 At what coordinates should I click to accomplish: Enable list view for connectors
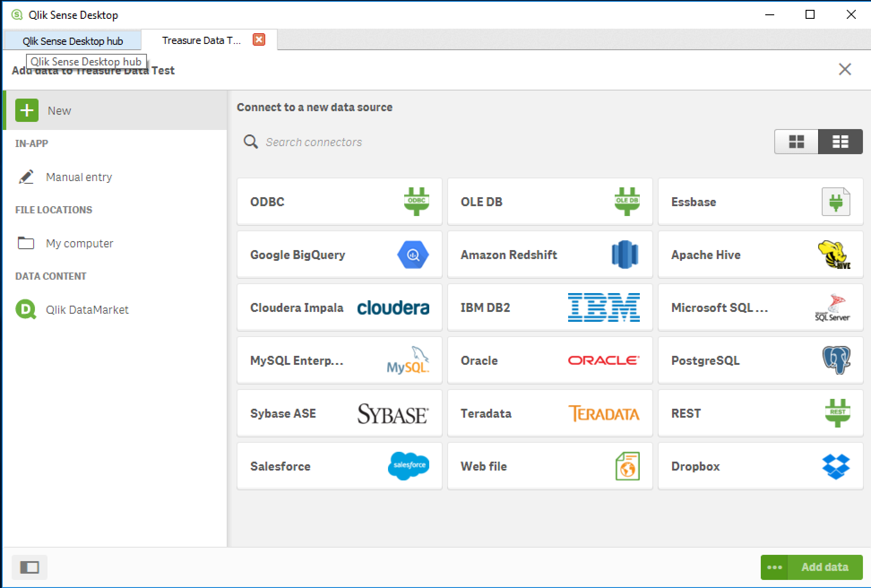(x=840, y=141)
